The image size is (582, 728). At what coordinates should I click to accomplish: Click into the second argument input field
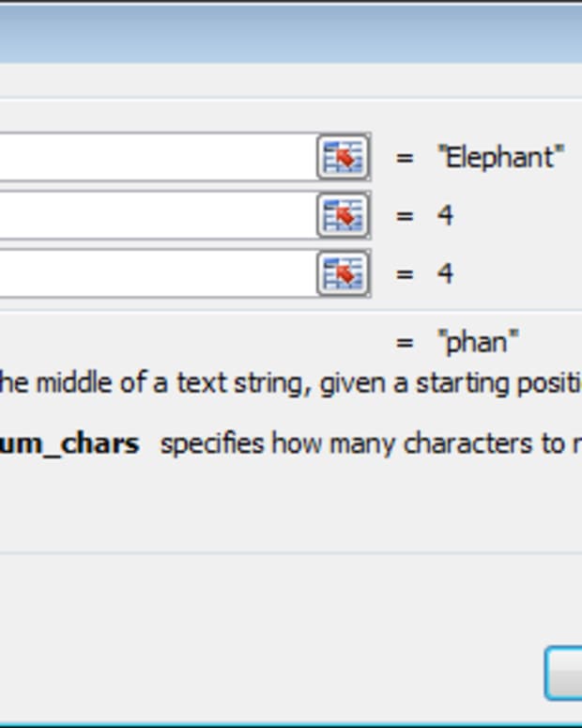[155, 216]
